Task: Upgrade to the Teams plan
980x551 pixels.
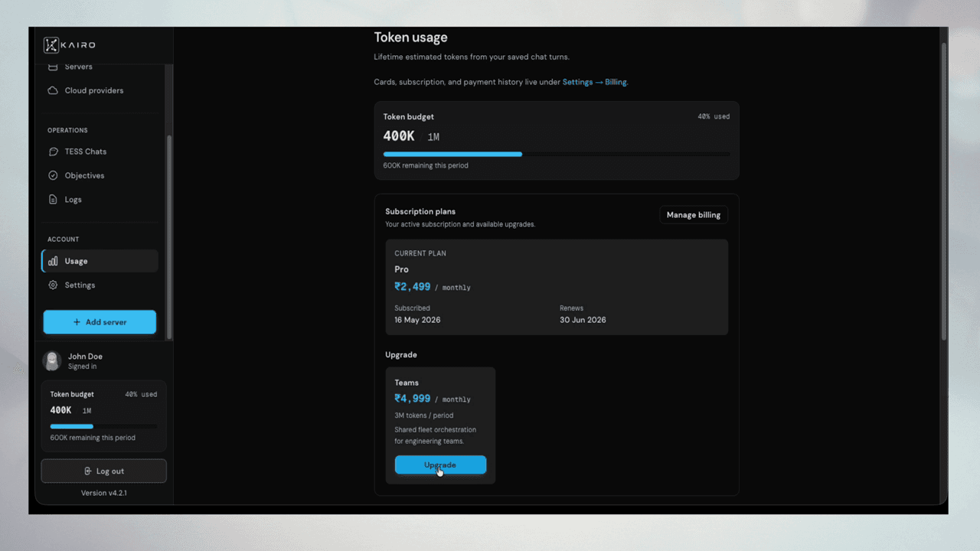Action: point(440,465)
